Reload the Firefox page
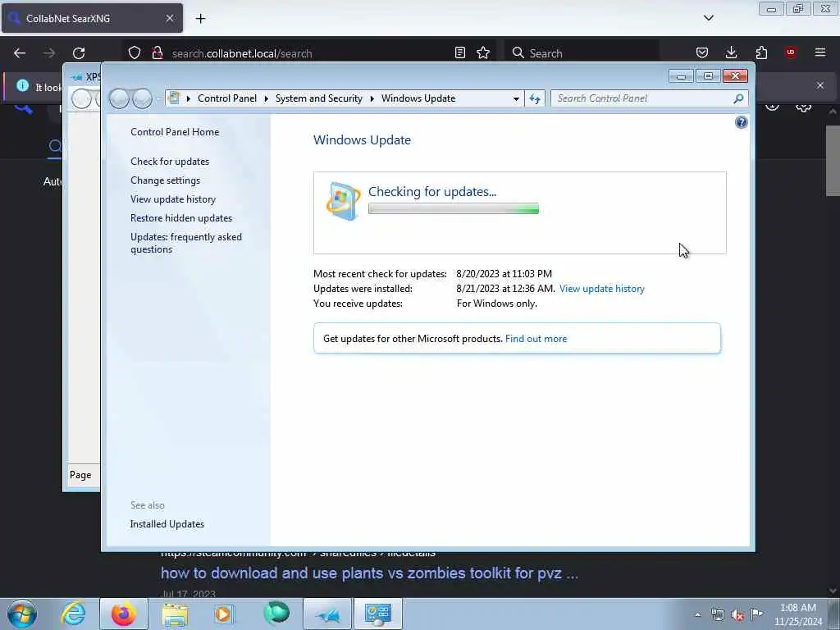This screenshot has height=630, width=840. (x=79, y=53)
